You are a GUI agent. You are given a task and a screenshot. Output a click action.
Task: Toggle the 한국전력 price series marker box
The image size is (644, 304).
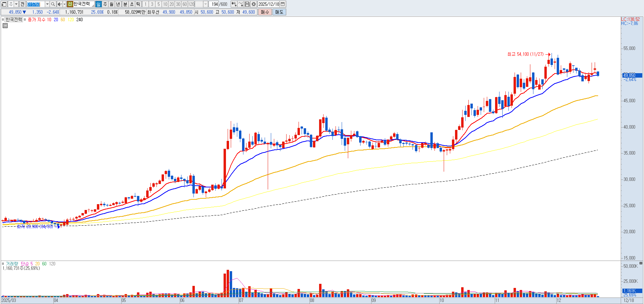[3, 19]
